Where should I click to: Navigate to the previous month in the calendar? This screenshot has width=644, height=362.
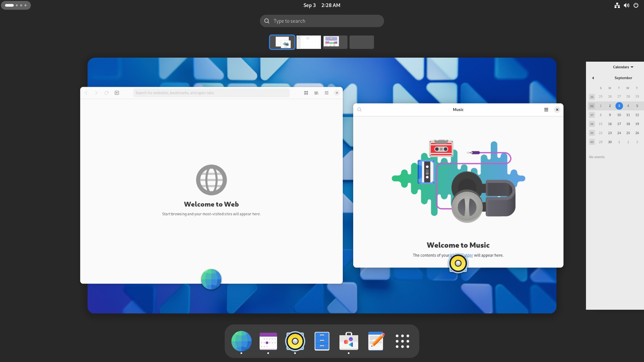click(x=593, y=78)
